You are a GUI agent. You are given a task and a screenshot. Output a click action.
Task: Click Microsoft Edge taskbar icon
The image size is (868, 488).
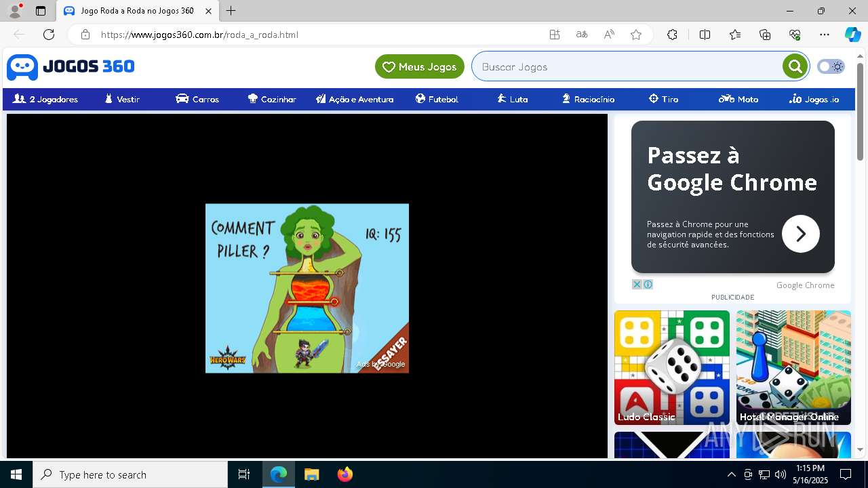[x=279, y=474]
